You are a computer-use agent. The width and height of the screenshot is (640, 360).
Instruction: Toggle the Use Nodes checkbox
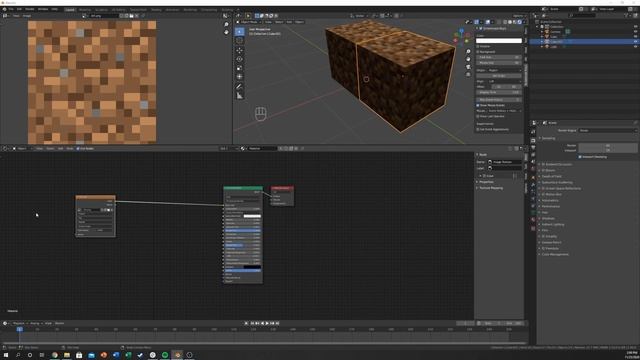coord(78,149)
